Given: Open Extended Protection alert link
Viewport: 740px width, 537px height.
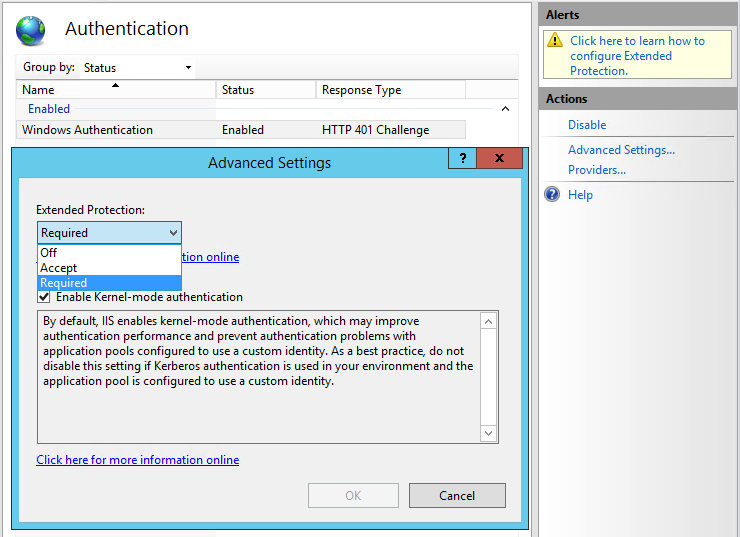Looking at the screenshot, I should pos(637,56).
